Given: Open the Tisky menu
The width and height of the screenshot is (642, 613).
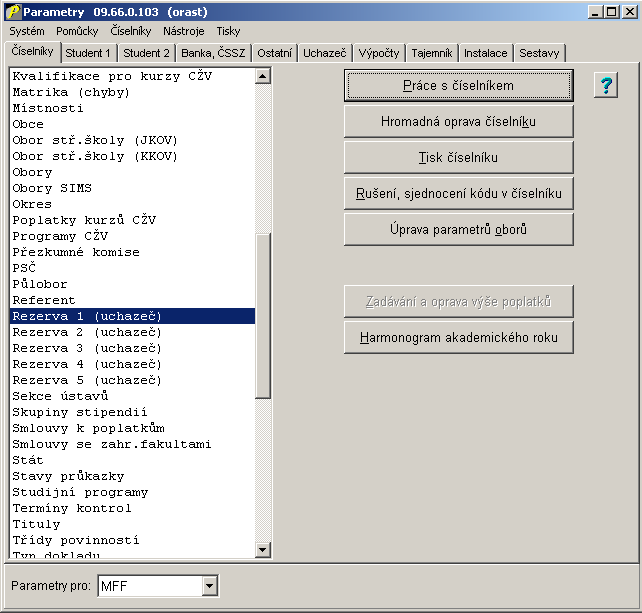Looking at the screenshot, I should coord(228,31).
